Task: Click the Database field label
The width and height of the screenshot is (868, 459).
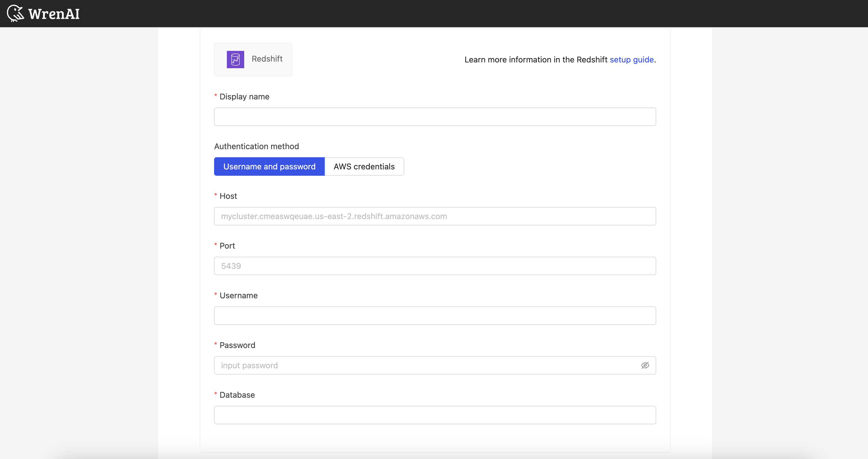Action: 237,395
